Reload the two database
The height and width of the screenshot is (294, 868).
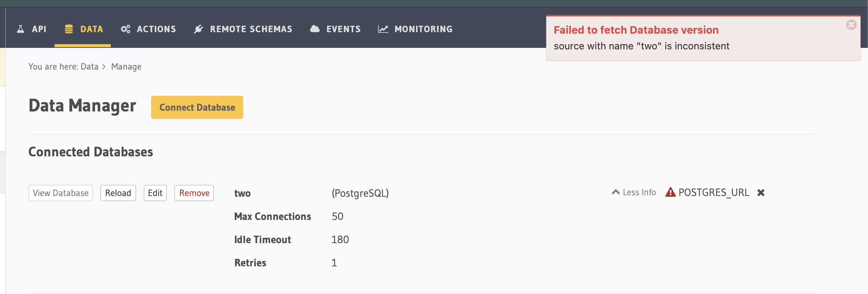point(118,193)
